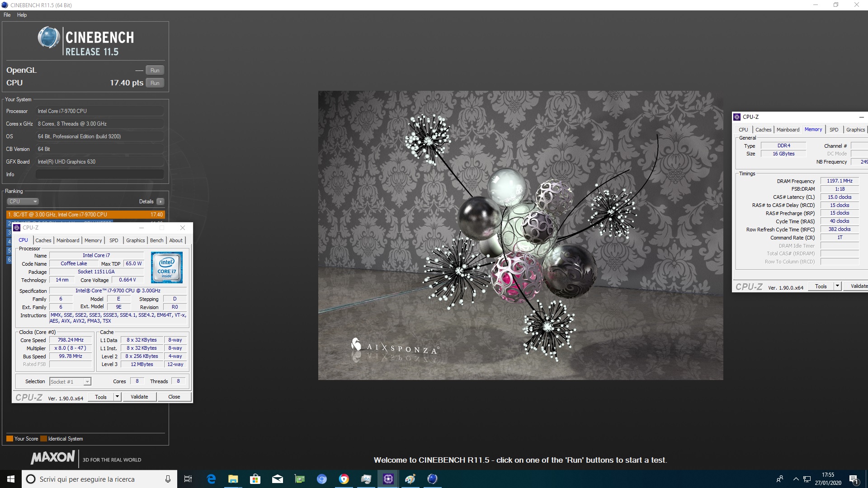Open the CPU ranking type dropdown
868x488 pixels.
[23, 202]
